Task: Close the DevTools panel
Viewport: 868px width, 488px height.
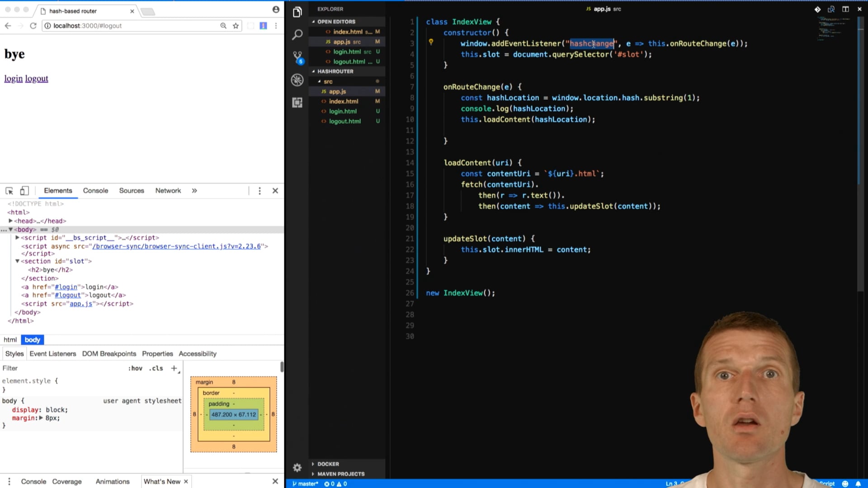Action: (x=275, y=191)
